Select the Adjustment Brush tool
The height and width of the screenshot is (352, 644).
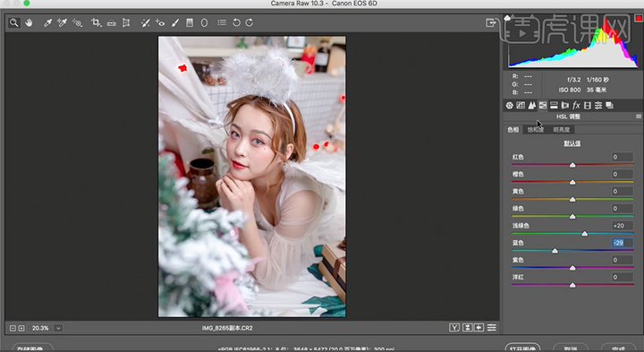point(175,22)
